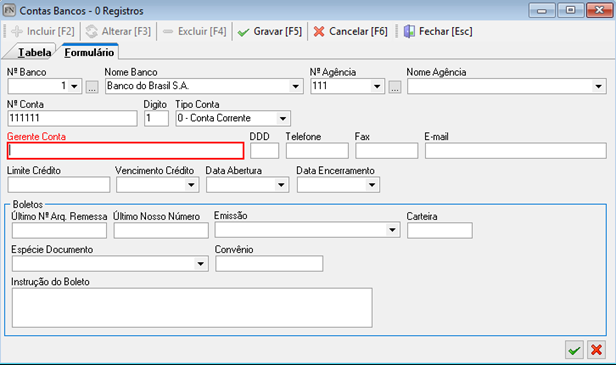The width and height of the screenshot is (616, 365).
Task: Open the agency lookup ellipsis button
Action: (x=395, y=87)
